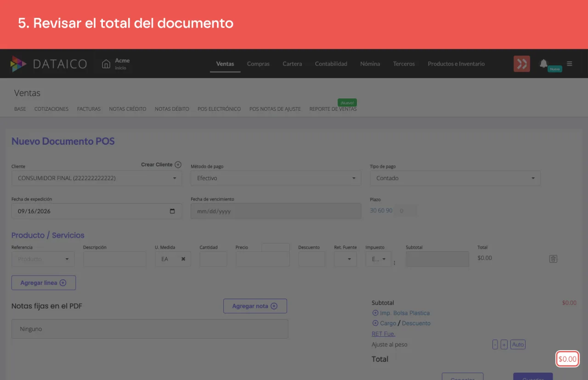Open the three-dot options next to Impuesto
This screenshot has width=588, height=380.
coord(394,263)
